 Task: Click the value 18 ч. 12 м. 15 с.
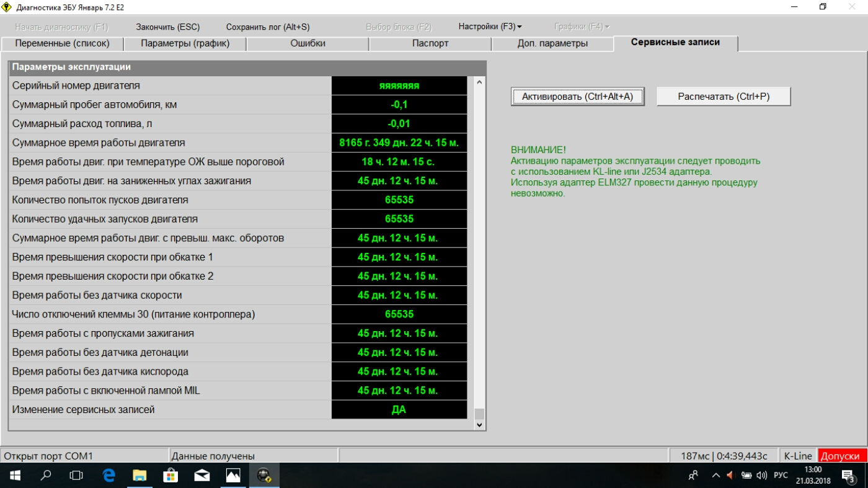click(399, 162)
